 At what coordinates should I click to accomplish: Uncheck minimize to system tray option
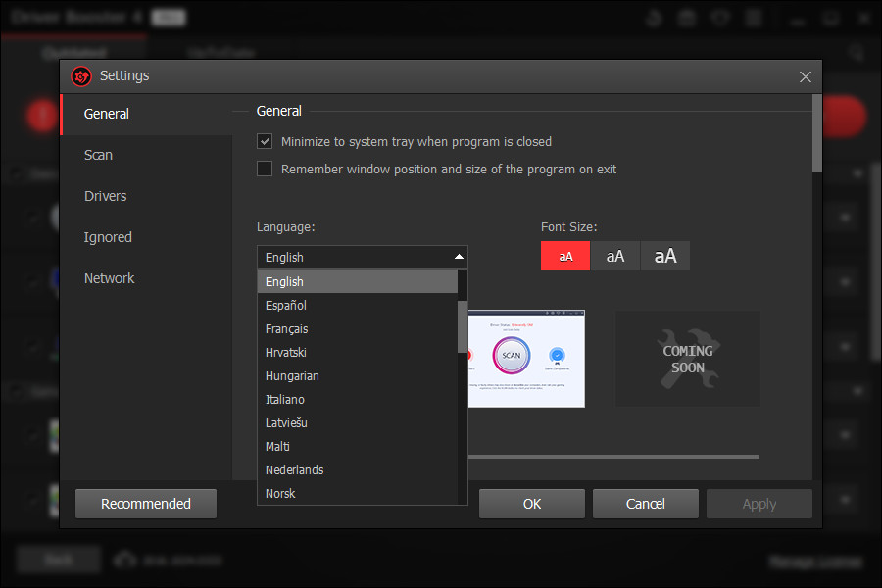click(x=265, y=140)
